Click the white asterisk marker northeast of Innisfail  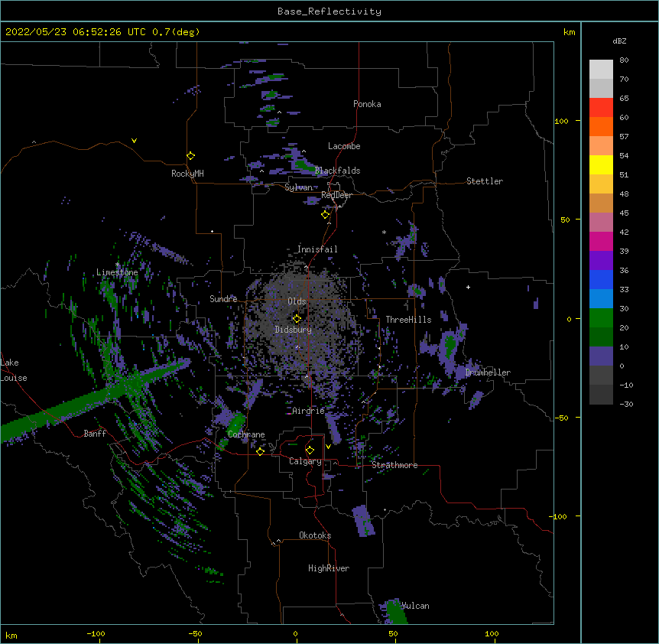coord(384,232)
